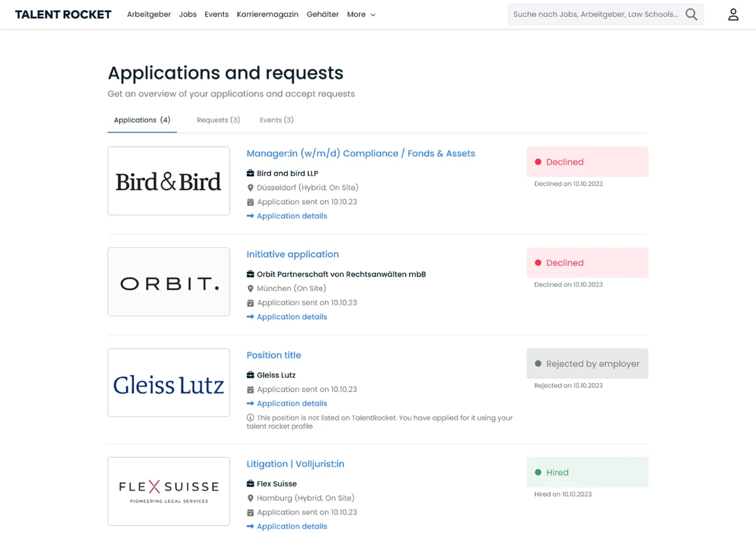The height and width of the screenshot is (551, 756).
Task: Click the Hired status badge
Action: [x=587, y=472]
